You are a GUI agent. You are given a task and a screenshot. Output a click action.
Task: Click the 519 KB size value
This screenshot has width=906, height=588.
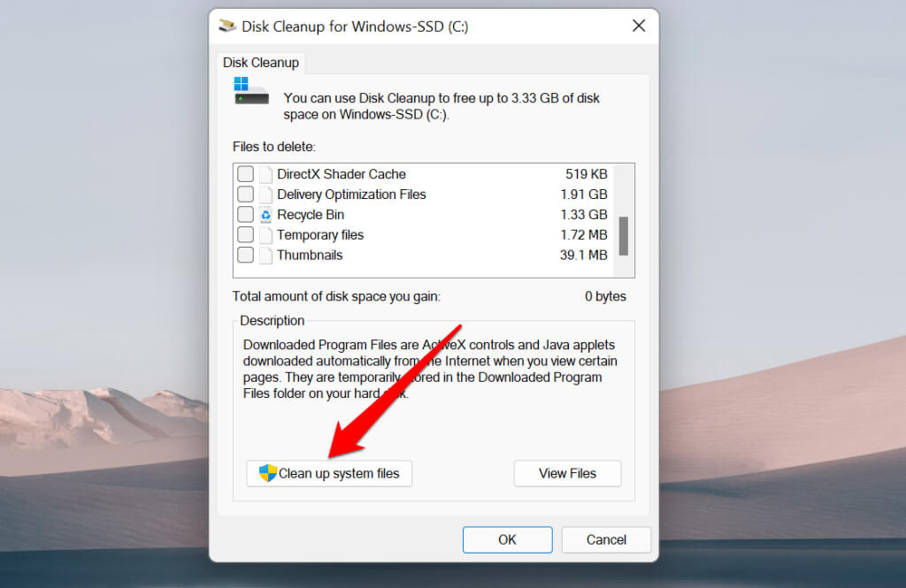pyautogui.click(x=586, y=174)
